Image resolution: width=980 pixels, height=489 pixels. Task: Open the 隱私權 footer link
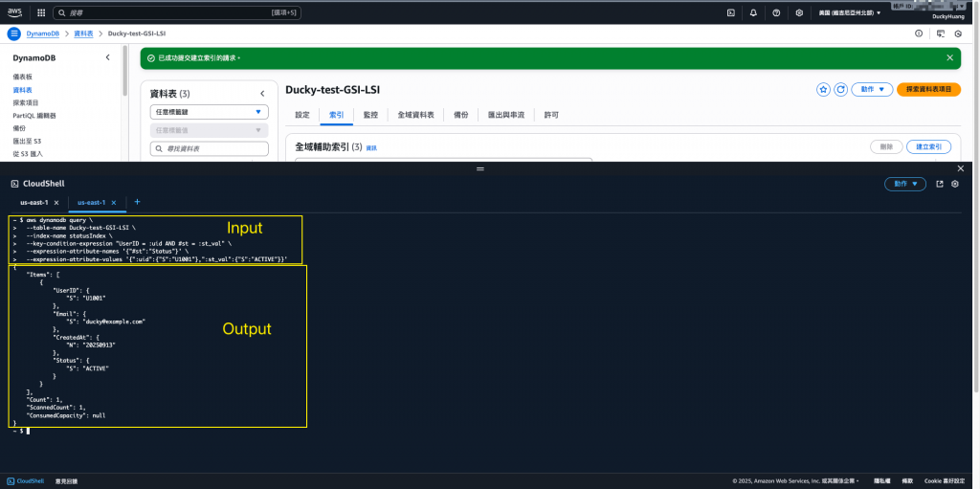point(881,481)
